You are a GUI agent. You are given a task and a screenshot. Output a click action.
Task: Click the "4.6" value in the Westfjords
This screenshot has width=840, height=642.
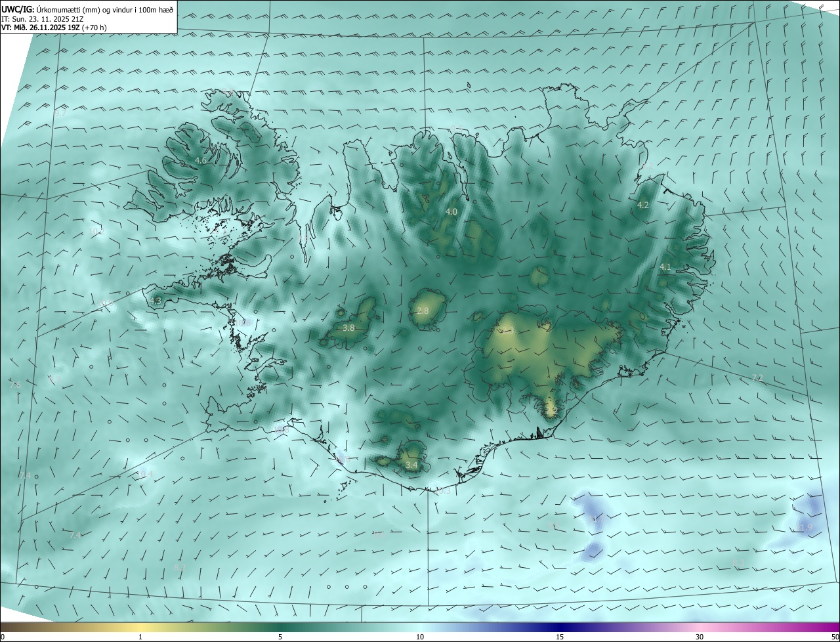click(x=201, y=160)
